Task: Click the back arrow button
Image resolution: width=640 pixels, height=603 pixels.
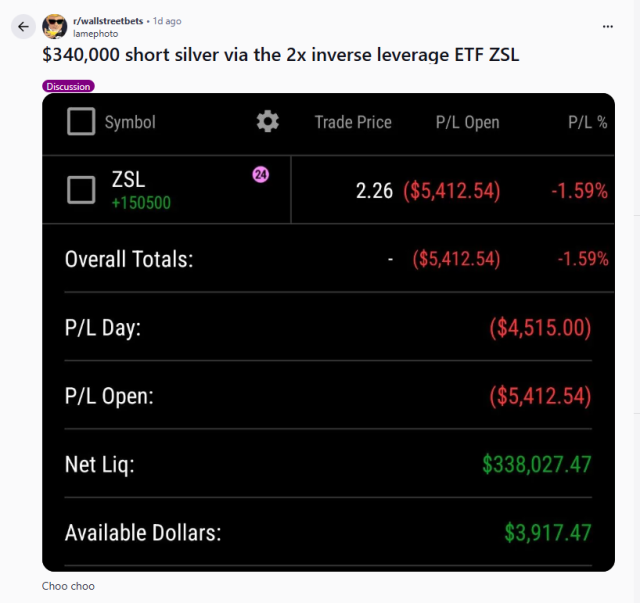Action: coord(24,27)
